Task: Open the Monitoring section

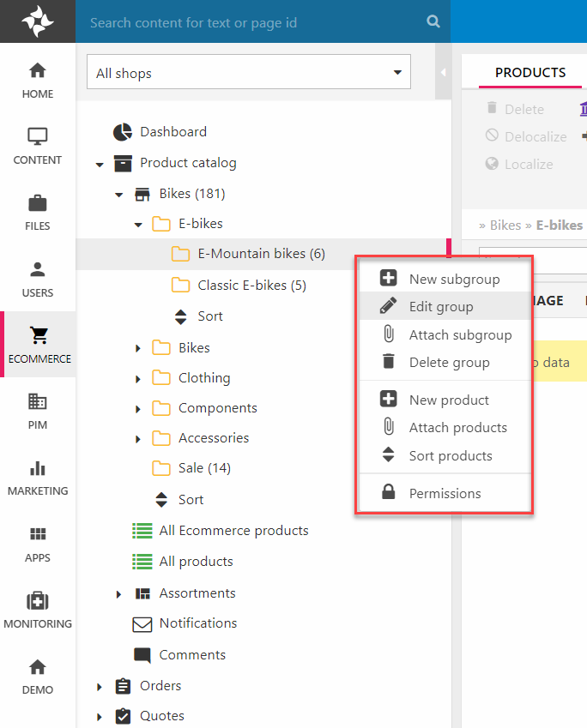Action: click(x=38, y=609)
